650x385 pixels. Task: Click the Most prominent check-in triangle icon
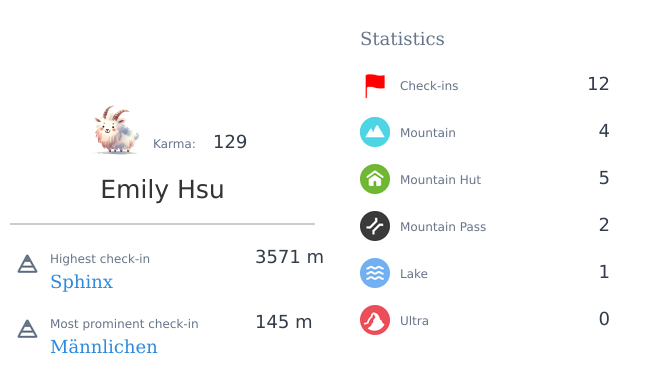pyautogui.click(x=27, y=329)
